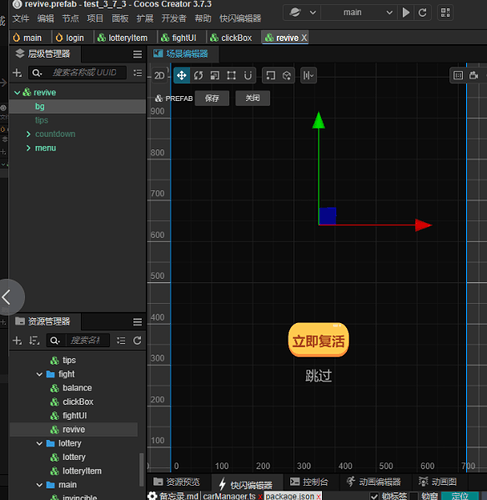Expand the countdown node
The height and width of the screenshot is (500, 487).
click(x=28, y=134)
